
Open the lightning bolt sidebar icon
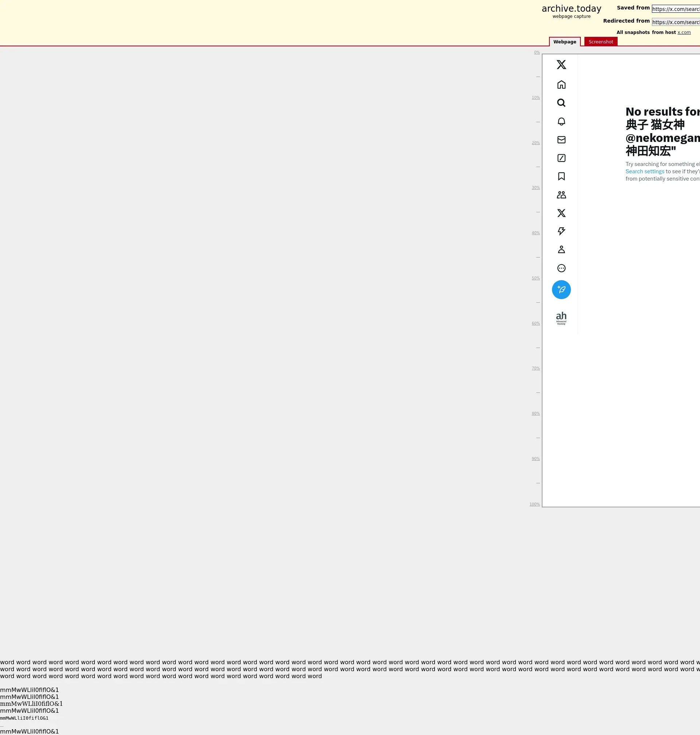click(x=561, y=231)
